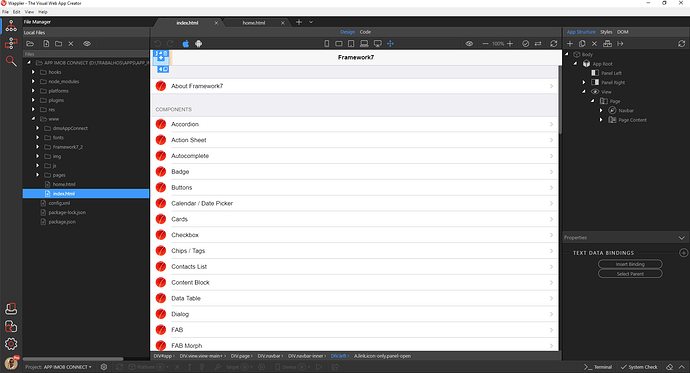Create a new folder in File Manager
The height and width of the screenshot is (373, 690).
coord(58,44)
